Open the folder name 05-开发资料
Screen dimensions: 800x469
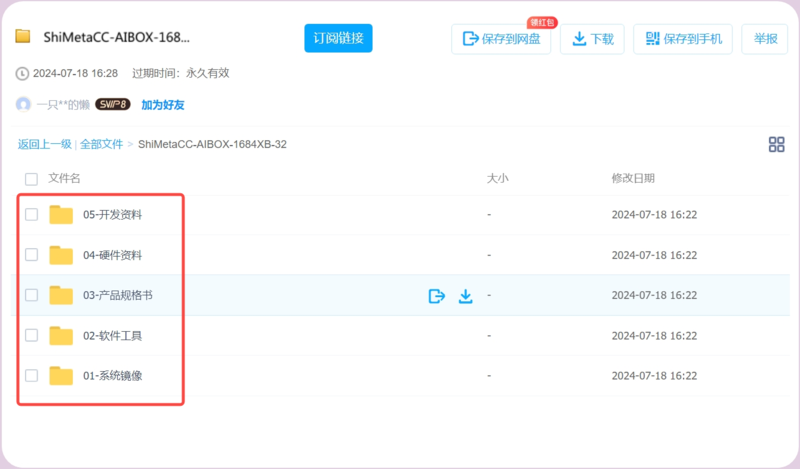[112, 215]
